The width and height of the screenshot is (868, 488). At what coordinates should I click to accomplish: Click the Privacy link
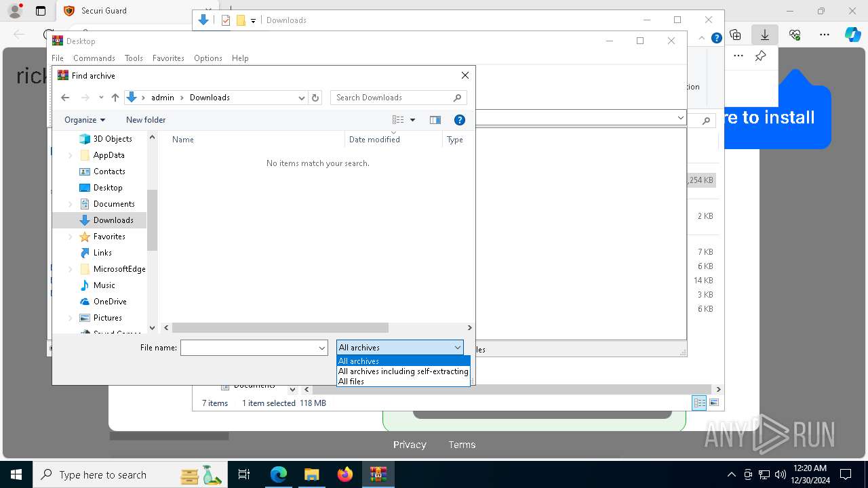(x=410, y=445)
